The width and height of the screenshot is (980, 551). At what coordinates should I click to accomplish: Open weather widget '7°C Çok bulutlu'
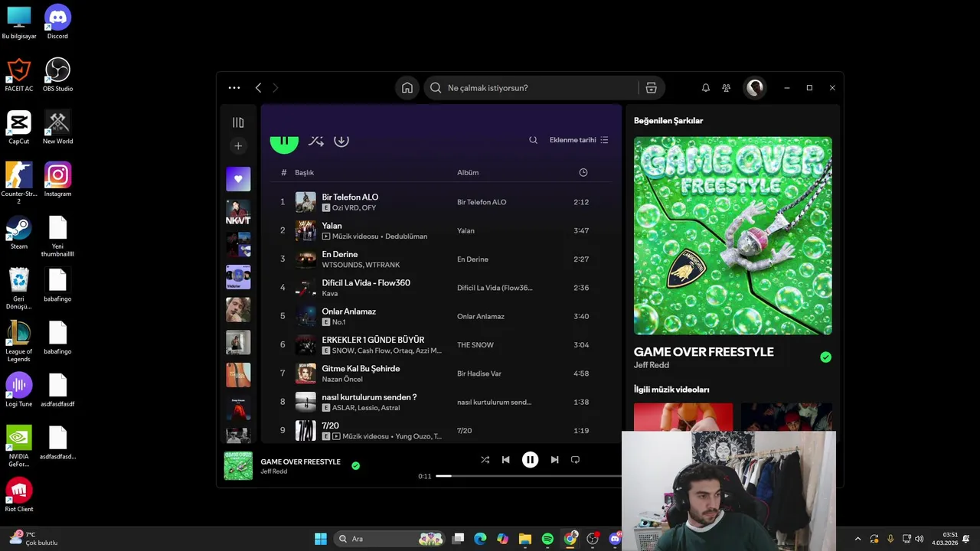(34, 539)
